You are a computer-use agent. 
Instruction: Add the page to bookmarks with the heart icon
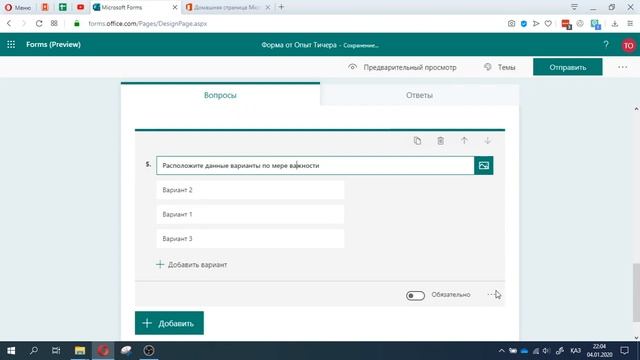[548, 24]
